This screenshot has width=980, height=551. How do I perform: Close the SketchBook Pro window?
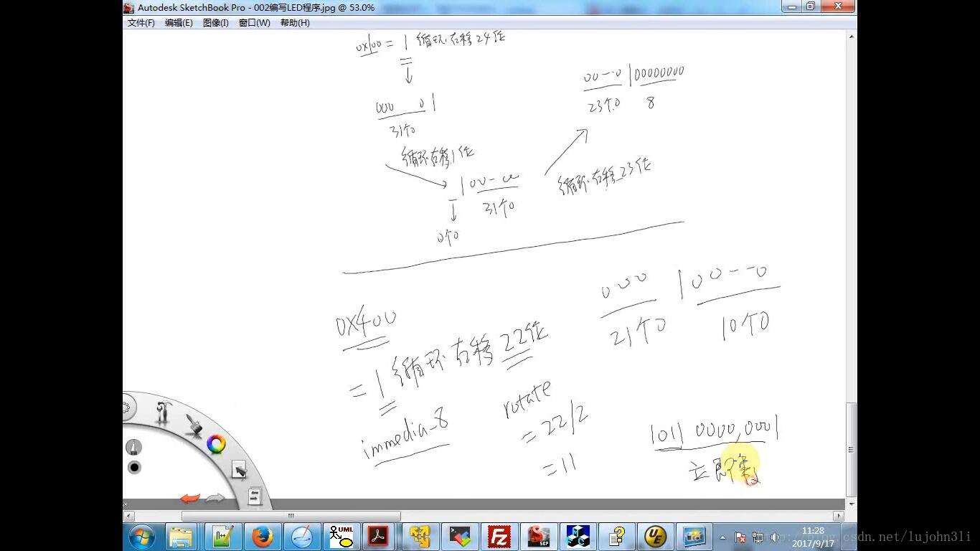coord(838,6)
